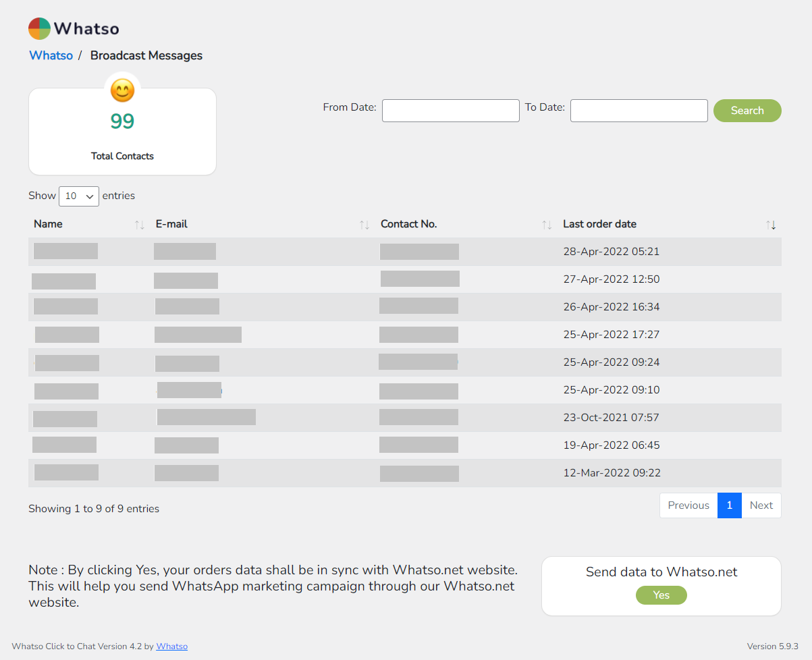The image size is (812, 660).
Task: Sort by Name column arrows
Action: pyautogui.click(x=140, y=225)
